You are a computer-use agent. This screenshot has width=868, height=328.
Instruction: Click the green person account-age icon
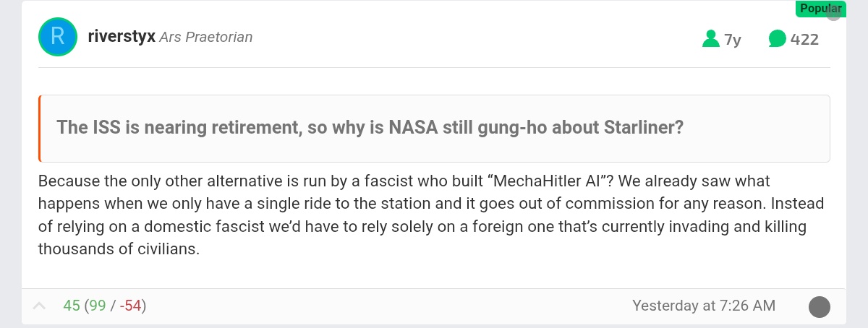710,38
